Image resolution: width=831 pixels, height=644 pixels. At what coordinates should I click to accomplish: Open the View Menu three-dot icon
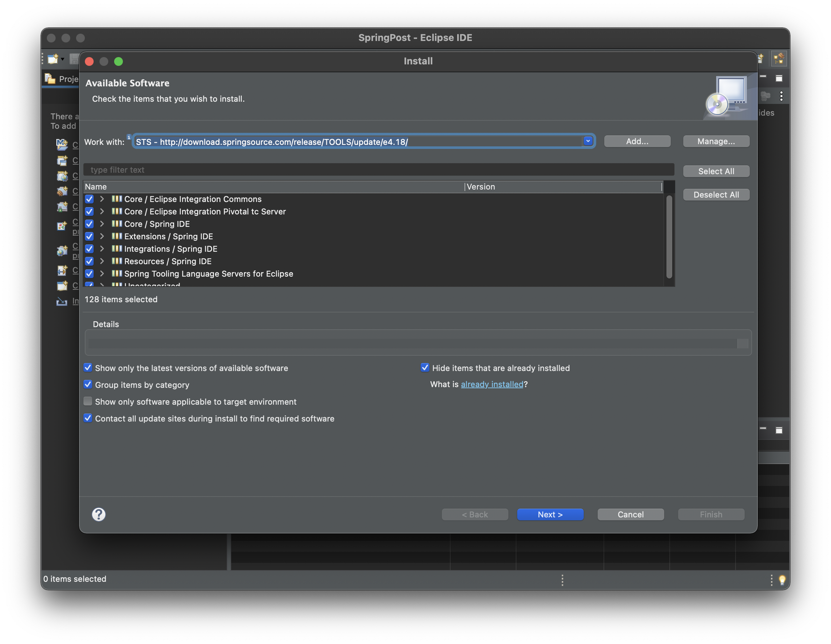(x=781, y=96)
